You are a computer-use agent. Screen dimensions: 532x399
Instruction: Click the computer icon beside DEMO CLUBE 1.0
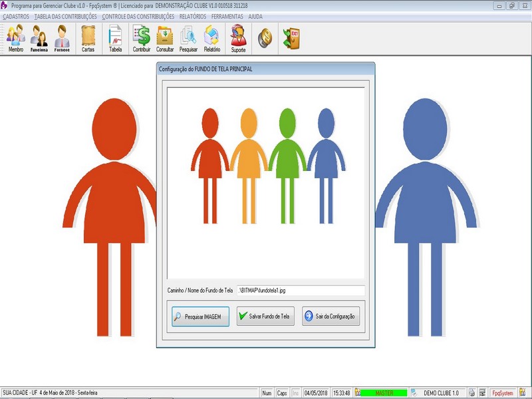414,392
